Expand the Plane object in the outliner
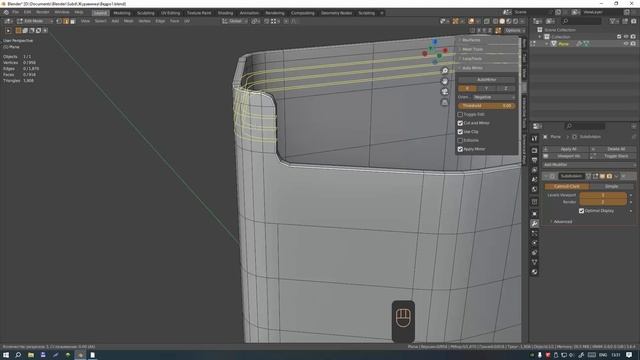This screenshot has width=640, height=360. [x=547, y=44]
